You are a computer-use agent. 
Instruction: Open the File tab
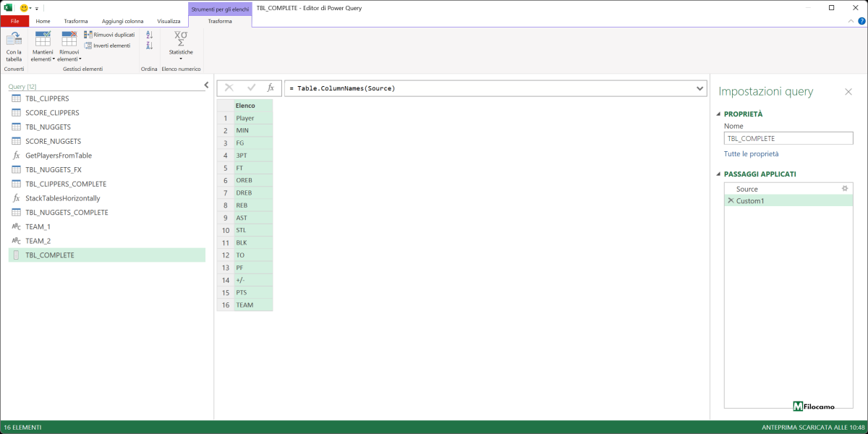pyautogui.click(x=14, y=22)
